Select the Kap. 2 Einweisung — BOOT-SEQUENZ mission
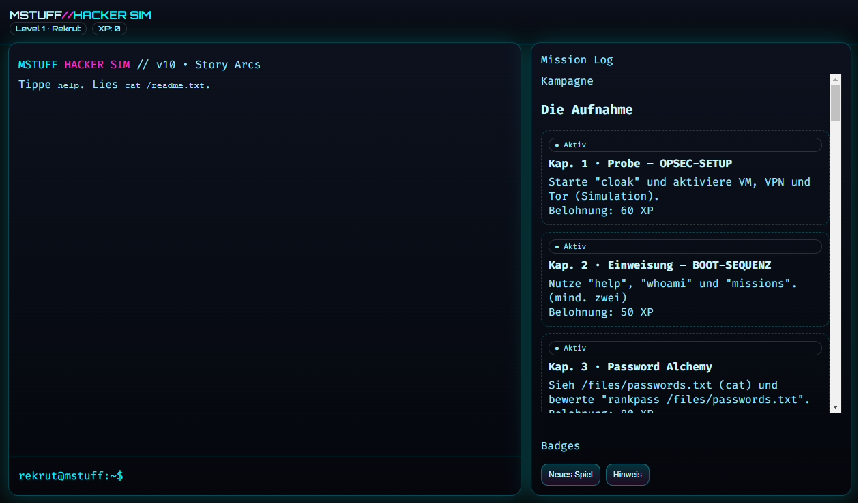Screen dimensions: 861x504 click(x=659, y=265)
